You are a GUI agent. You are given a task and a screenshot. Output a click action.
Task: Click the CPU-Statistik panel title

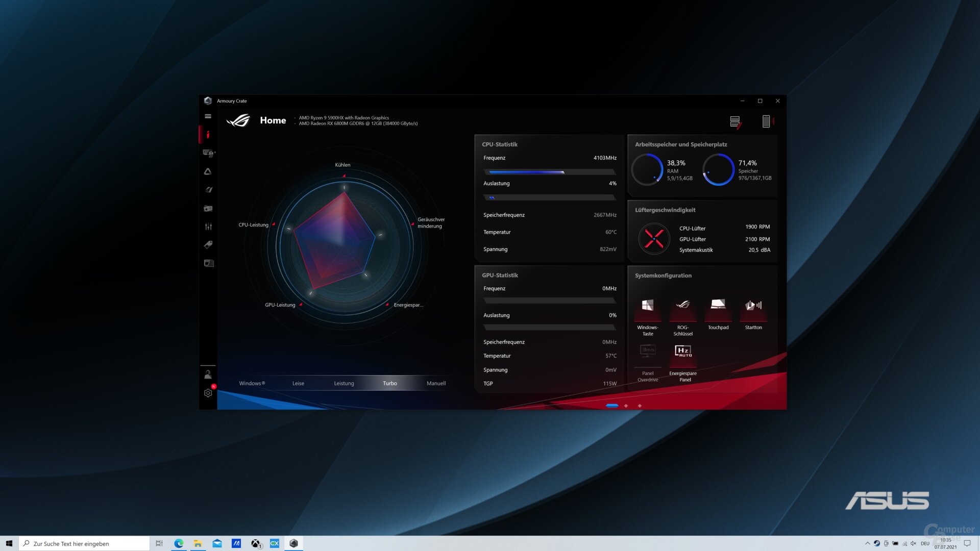(x=500, y=144)
